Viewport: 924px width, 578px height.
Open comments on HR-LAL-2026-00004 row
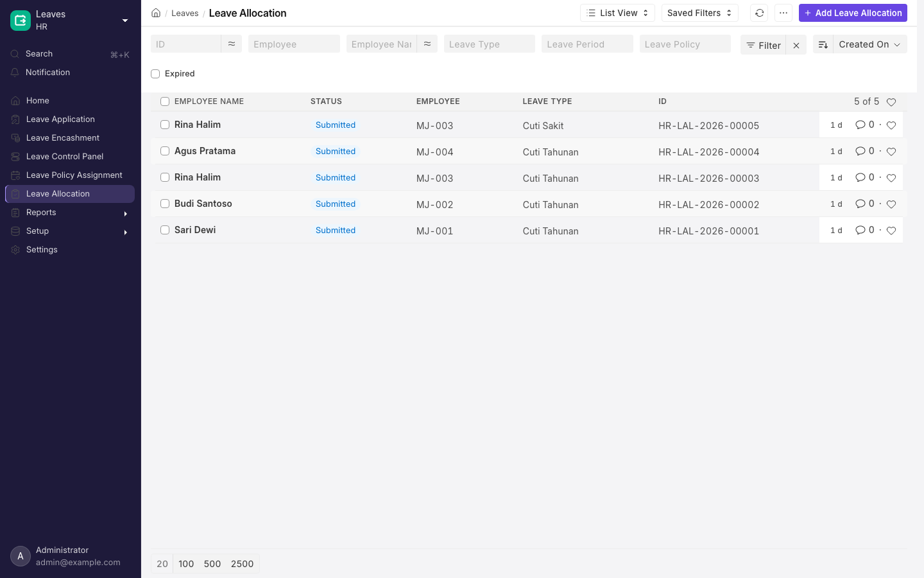pyautogui.click(x=864, y=151)
